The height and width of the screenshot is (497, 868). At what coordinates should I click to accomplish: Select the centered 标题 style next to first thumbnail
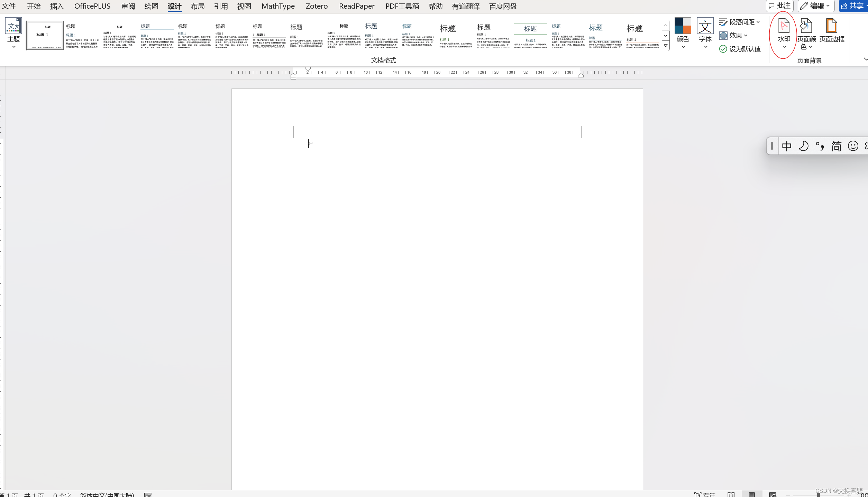click(x=119, y=35)
